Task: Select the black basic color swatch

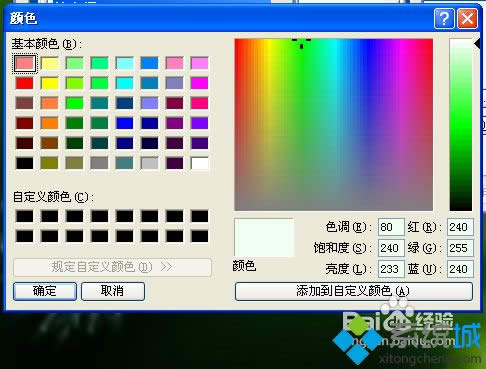Action: 25,163
